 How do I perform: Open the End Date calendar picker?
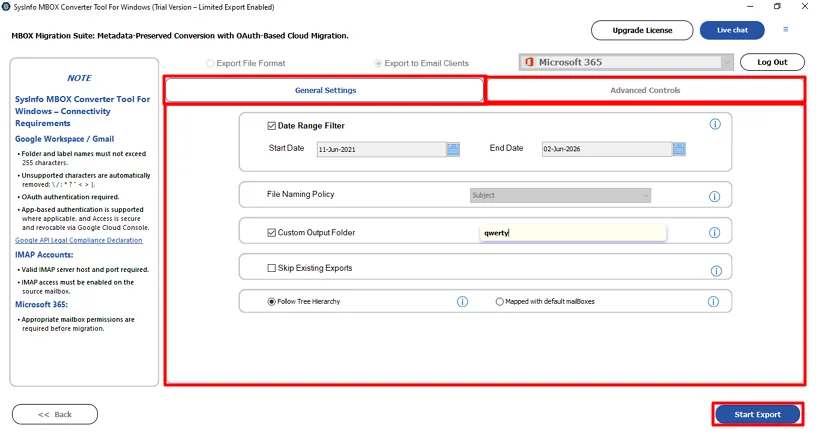point(679,149)
